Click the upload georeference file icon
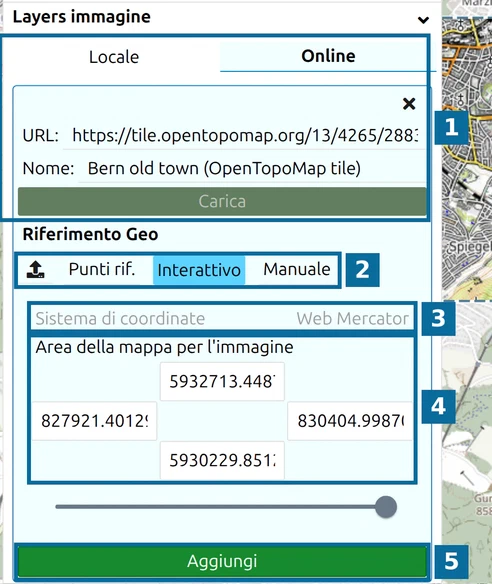Image resolution: width=492 pixels, height=584 pixels. [35, 270]
